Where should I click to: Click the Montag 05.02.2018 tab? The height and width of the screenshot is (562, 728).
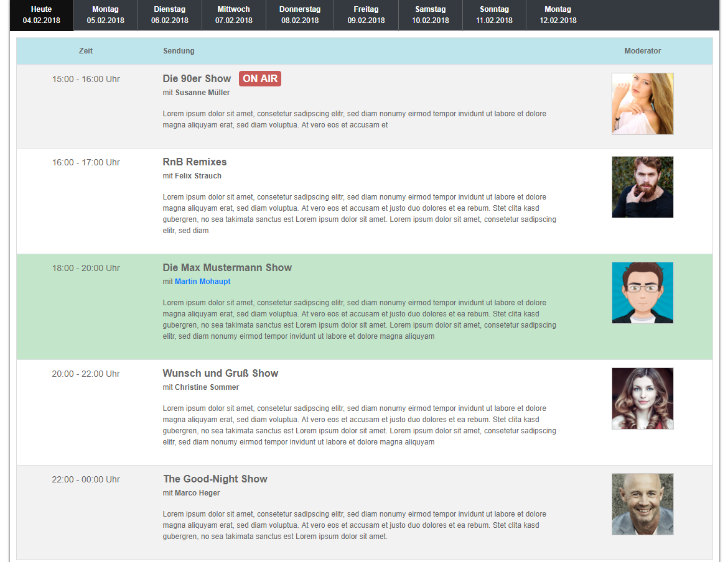click(105, 15)
